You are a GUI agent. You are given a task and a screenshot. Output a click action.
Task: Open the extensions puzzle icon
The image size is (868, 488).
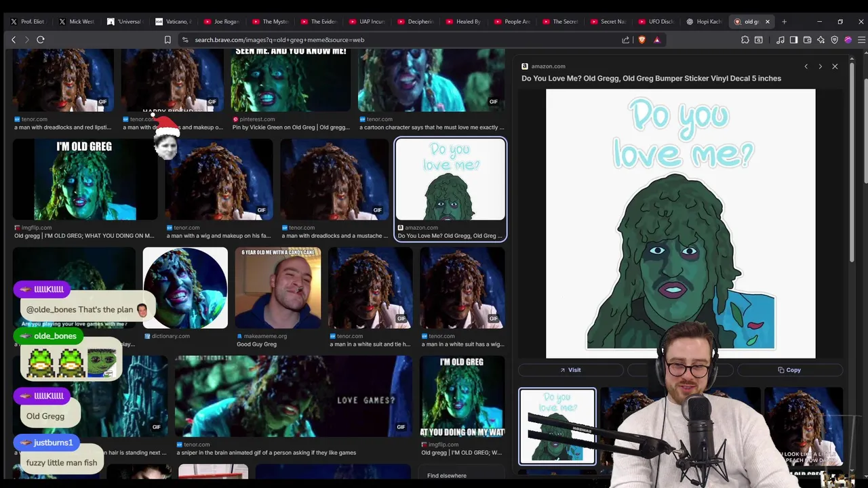(745, 40)
